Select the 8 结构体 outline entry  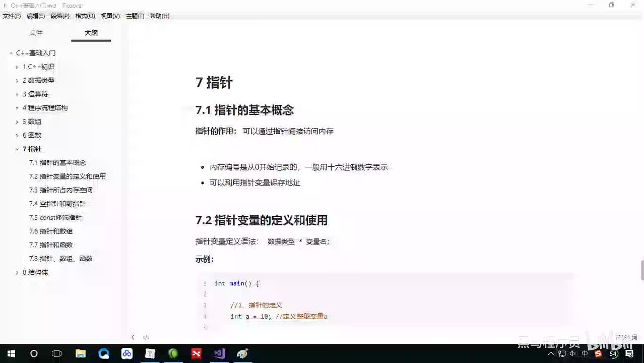point(35,272)
